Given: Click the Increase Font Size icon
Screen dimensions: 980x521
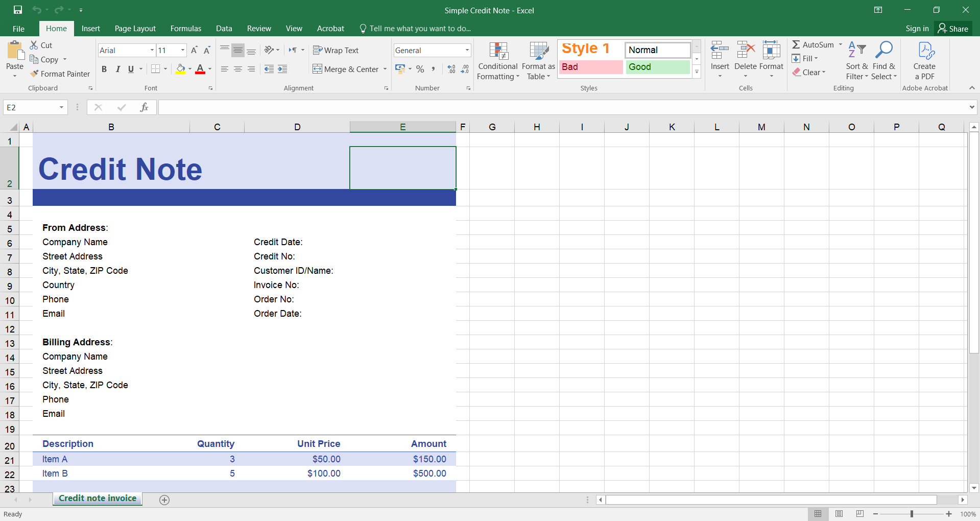Looking at the screenshot, I should 194,50.
